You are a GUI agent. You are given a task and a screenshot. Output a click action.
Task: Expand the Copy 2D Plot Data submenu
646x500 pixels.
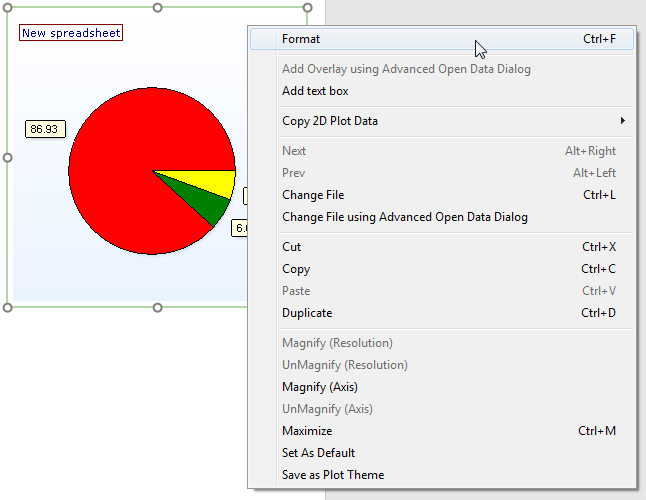[x=330, y=121]
